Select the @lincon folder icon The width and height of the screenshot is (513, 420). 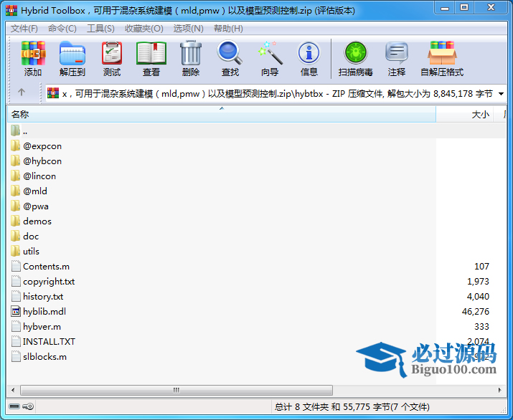pos(15,176)
